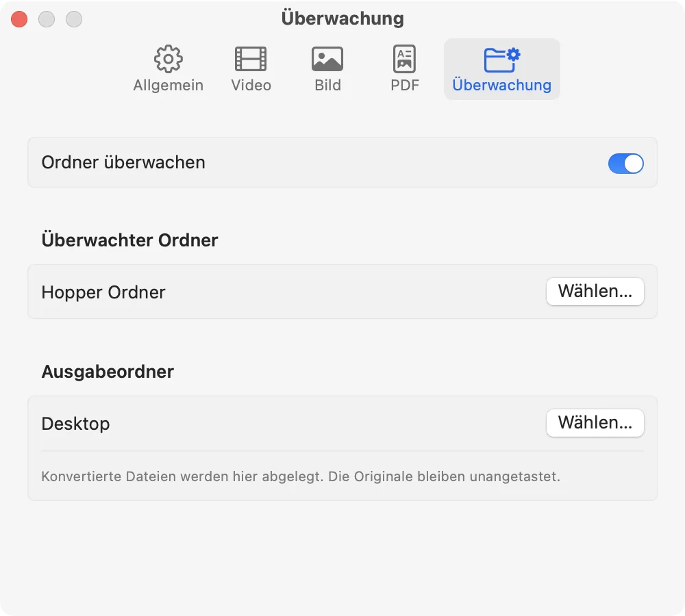
Task: Click the Ordner überwachen label text
Action: pos(123,163)
